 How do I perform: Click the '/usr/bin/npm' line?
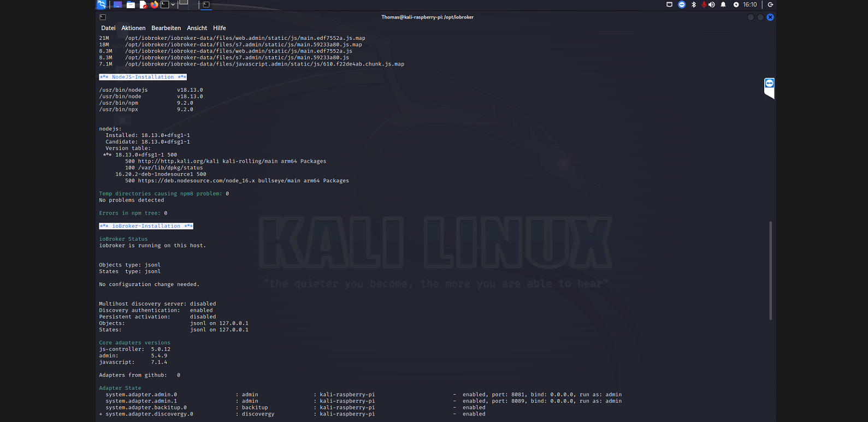point(146,103)
